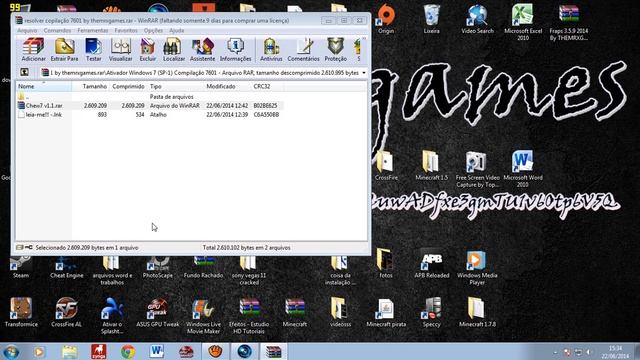Select the parent folder '..' row
The width and height of the screenshot is (640, 360).
(150, 97)
